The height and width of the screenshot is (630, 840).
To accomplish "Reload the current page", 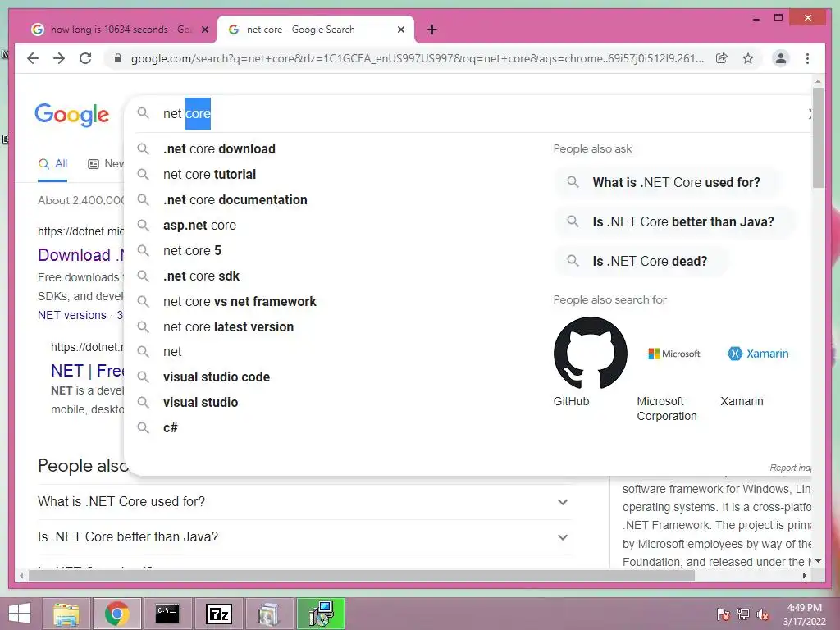I will [85, 58].
